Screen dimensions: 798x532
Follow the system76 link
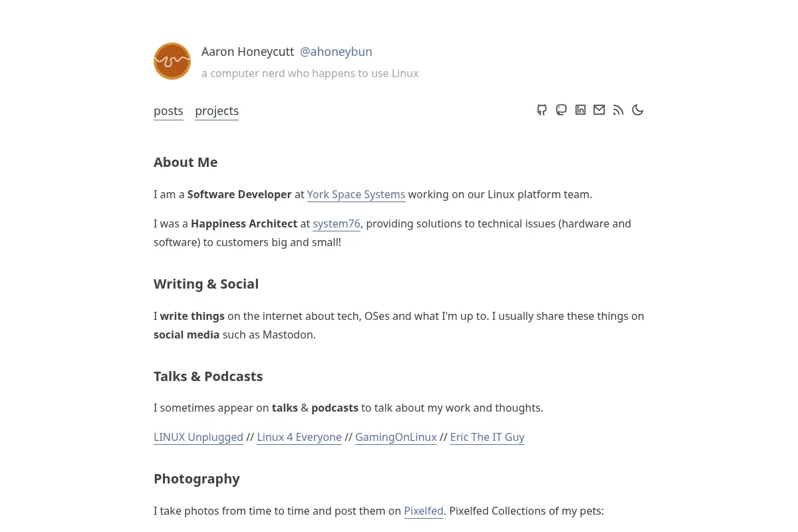tap(336, 224)
